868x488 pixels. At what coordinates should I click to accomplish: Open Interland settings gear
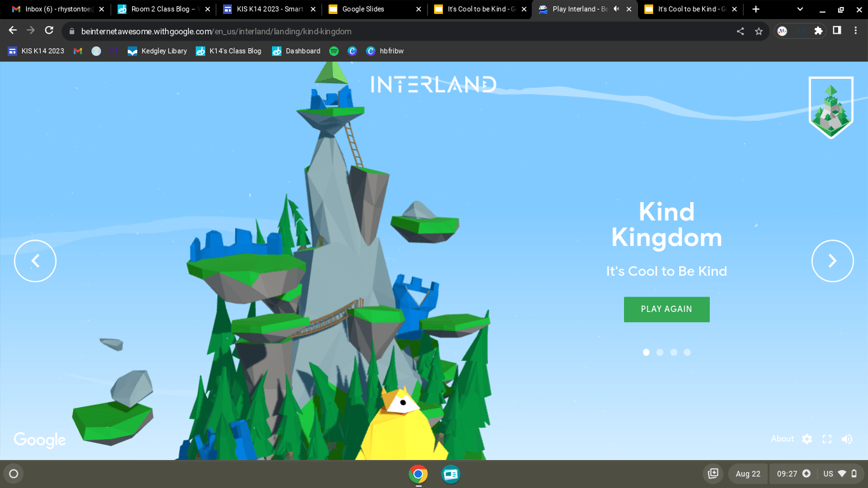pos(807,439)
